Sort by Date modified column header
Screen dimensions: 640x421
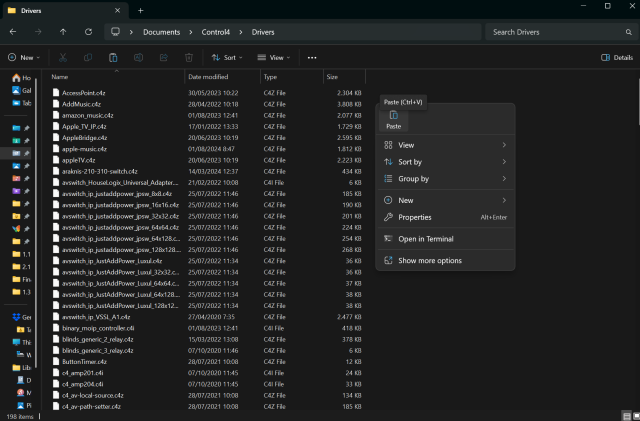(222, 77)
